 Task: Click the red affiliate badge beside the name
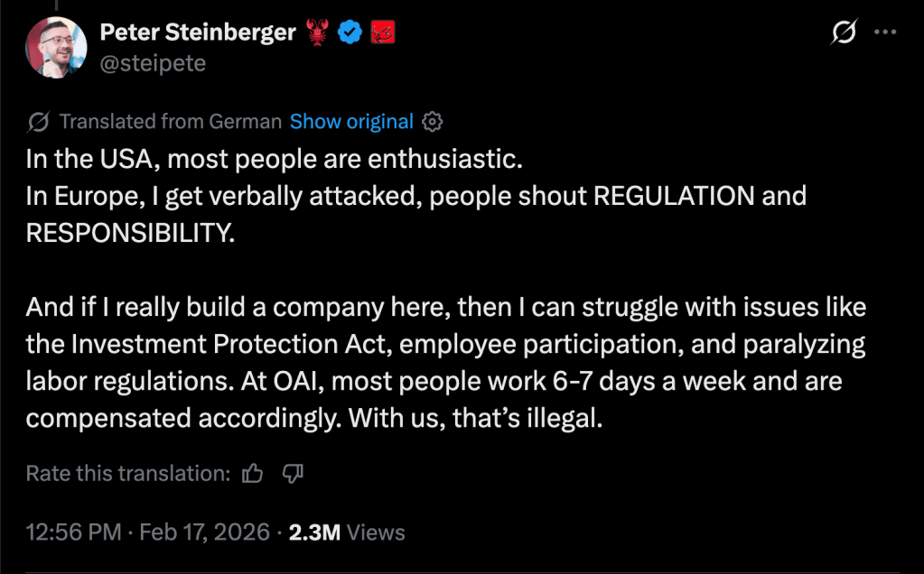tap(383, 33)
